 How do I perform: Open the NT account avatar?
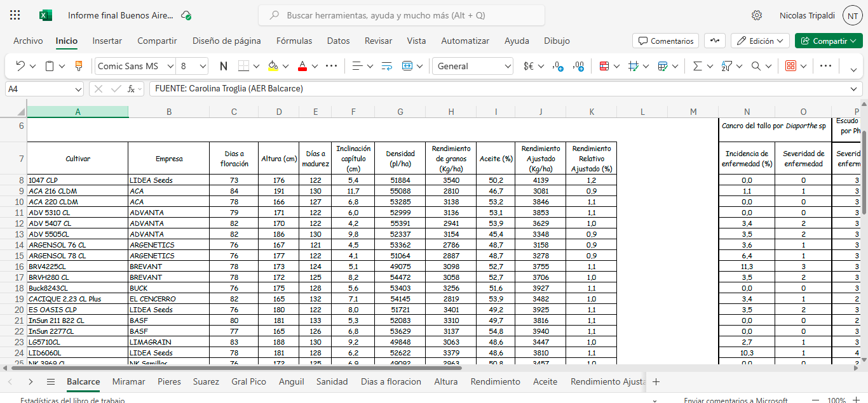tap(853, 15)
